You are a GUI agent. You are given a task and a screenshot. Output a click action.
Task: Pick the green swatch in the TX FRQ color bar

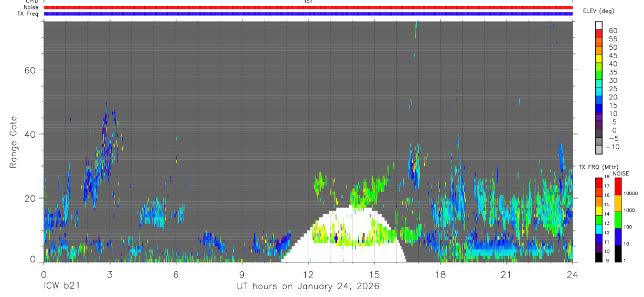point(599,220)
